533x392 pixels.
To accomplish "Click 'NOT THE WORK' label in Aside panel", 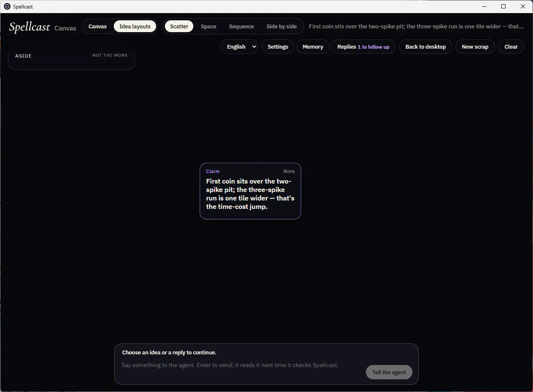I will [x=110, y=55].
